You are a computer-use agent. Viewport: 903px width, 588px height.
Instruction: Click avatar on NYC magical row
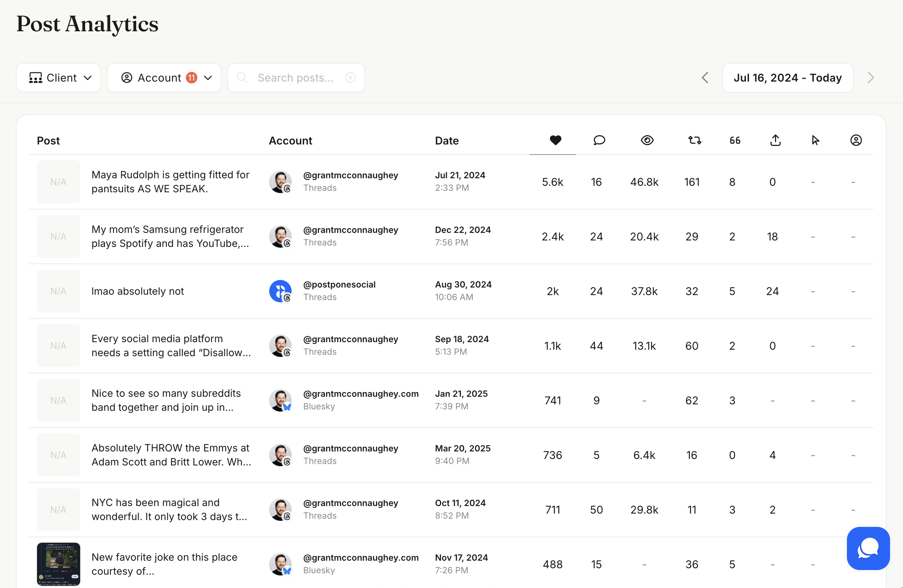tap(280, 510)
